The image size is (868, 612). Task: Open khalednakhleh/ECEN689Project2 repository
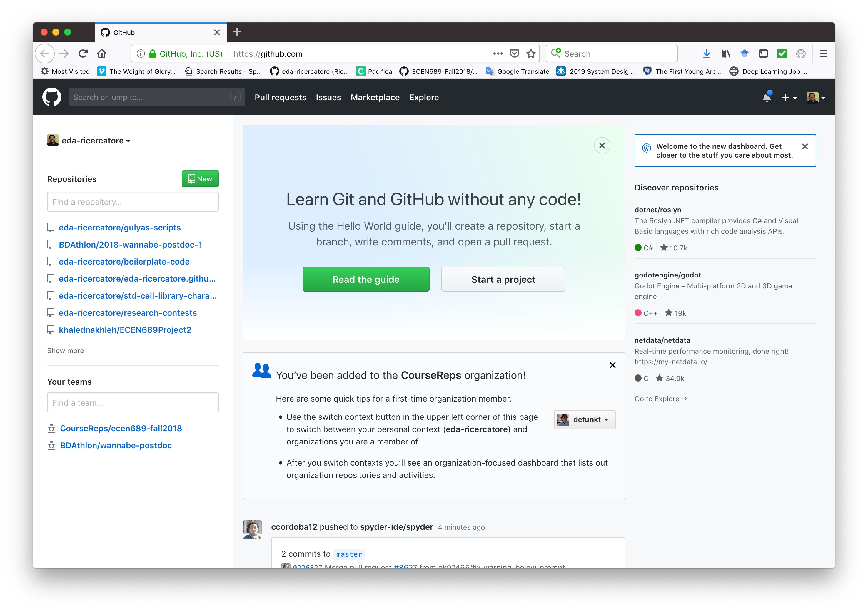click(125, 330)
